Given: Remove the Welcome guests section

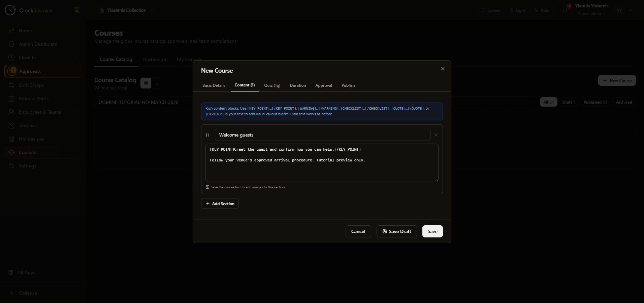Looking at the screenshot, I should coord(436,135).
